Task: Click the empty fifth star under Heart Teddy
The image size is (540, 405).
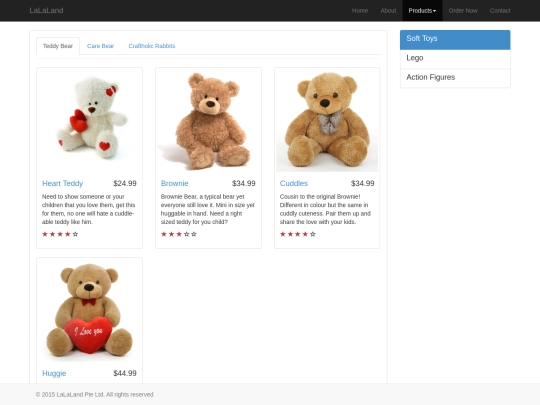Action: coord(75,234)
